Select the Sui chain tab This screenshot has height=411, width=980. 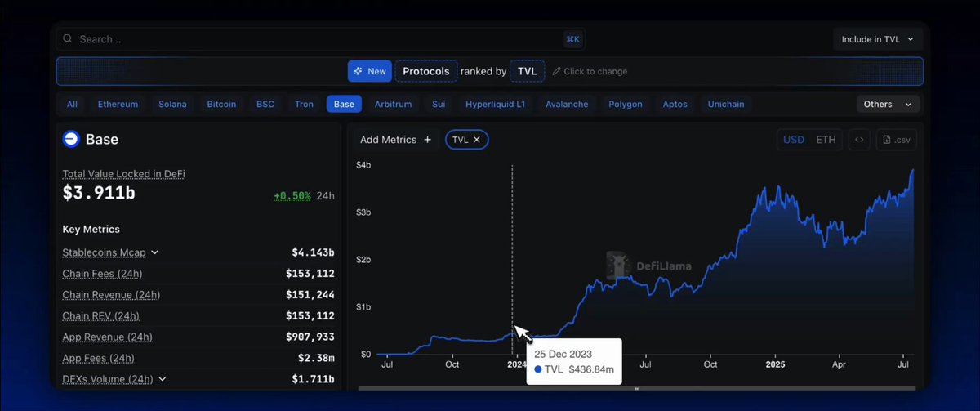point(439,104)
